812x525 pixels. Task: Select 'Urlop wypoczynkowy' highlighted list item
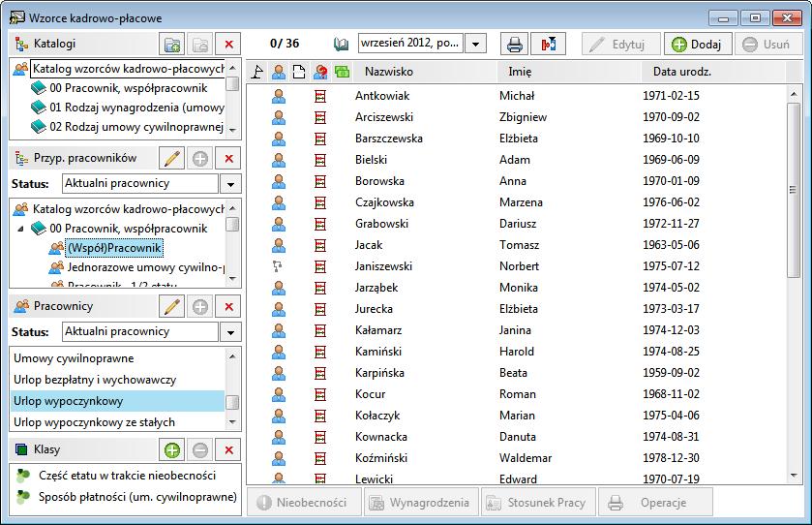tap(117, 401)
